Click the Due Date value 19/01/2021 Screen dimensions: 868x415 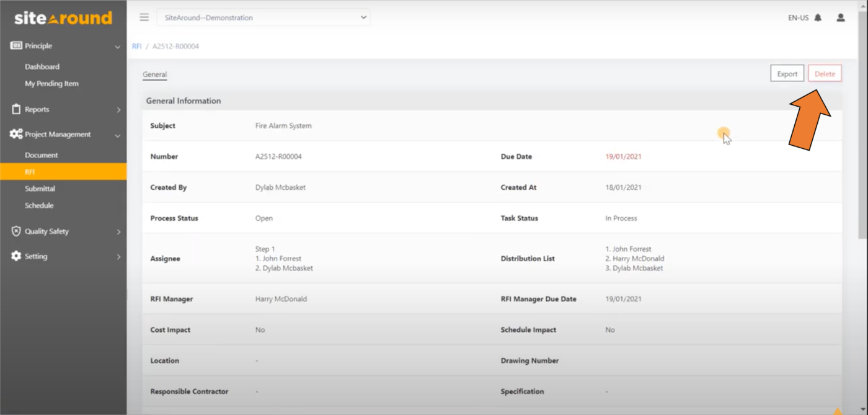pos(623,156)
